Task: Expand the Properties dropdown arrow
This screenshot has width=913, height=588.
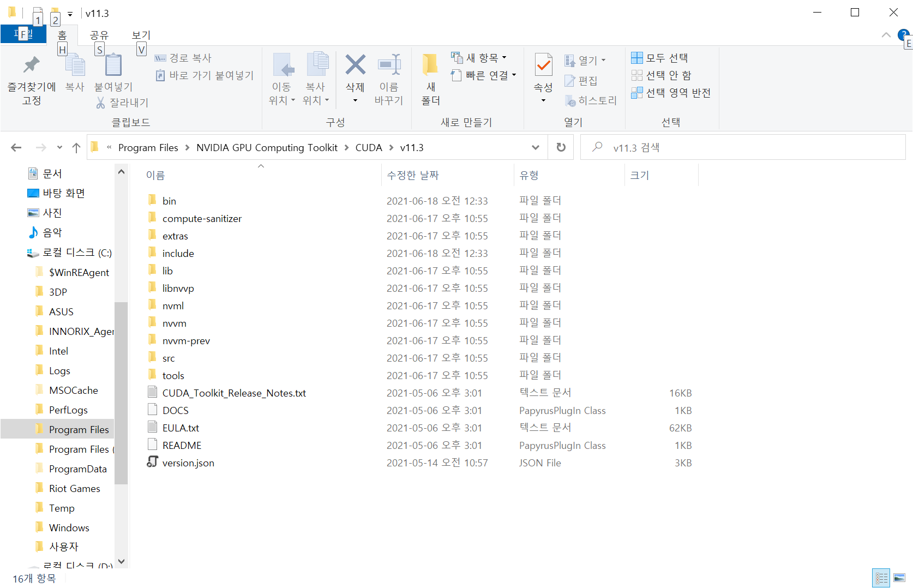Action: pos(543,100)
